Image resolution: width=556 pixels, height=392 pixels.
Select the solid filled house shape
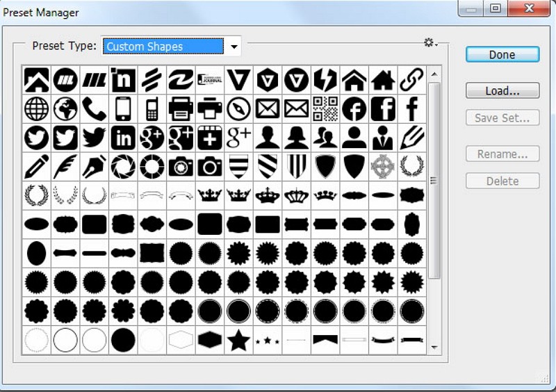click(383, 80)
